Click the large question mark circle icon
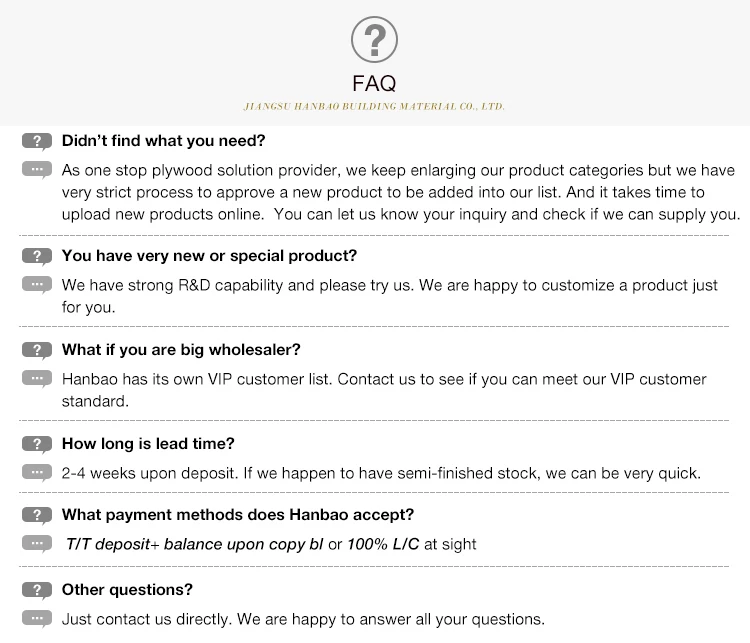The height and width of the screenshot is (643, 750). click(x=374, y=41)
